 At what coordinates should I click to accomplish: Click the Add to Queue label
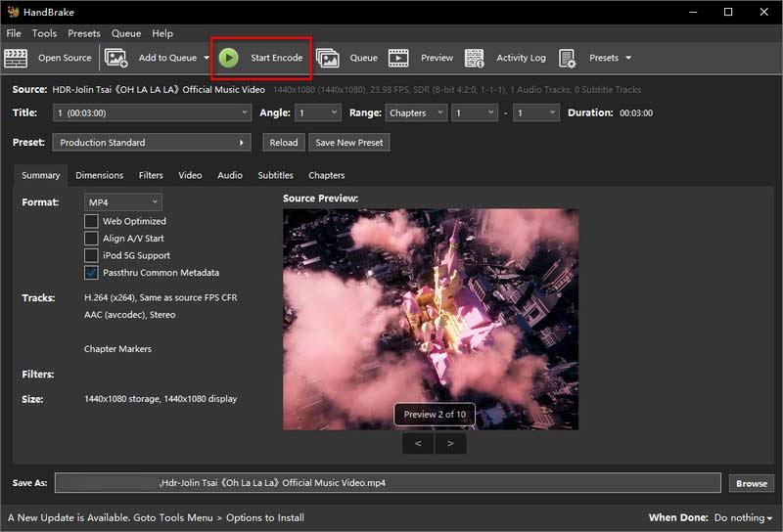coord(167,58)
